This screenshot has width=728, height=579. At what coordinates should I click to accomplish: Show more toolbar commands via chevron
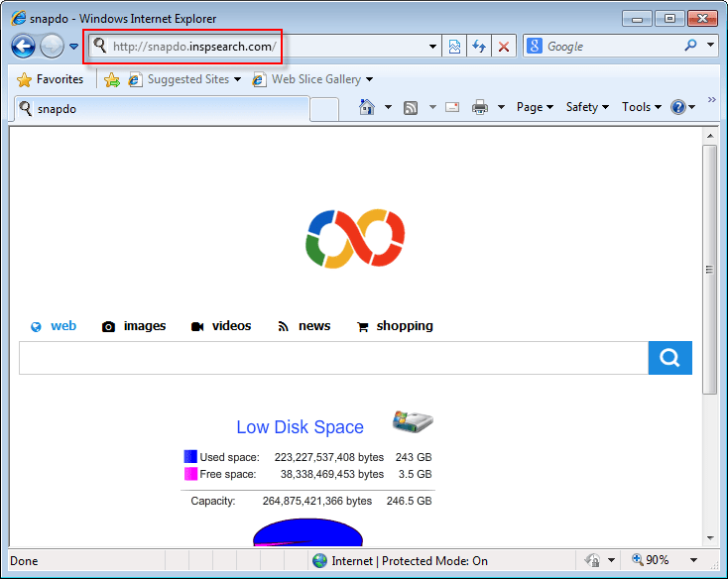pos(712,100)
